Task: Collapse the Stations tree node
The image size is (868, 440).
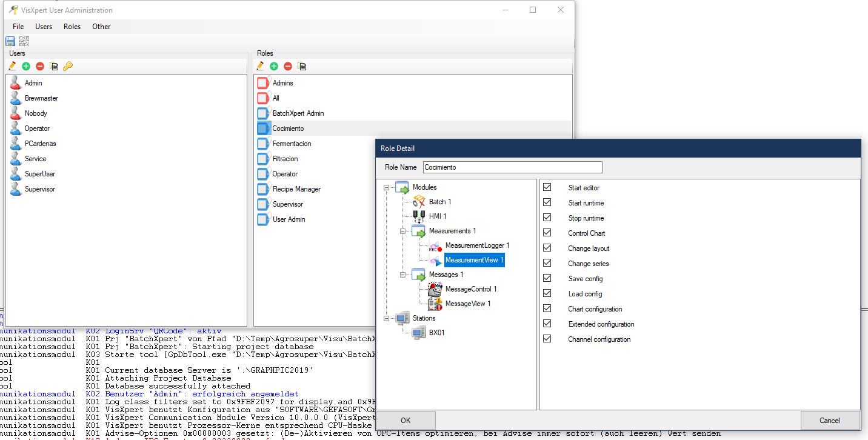Action: click(x=386, y=318)
